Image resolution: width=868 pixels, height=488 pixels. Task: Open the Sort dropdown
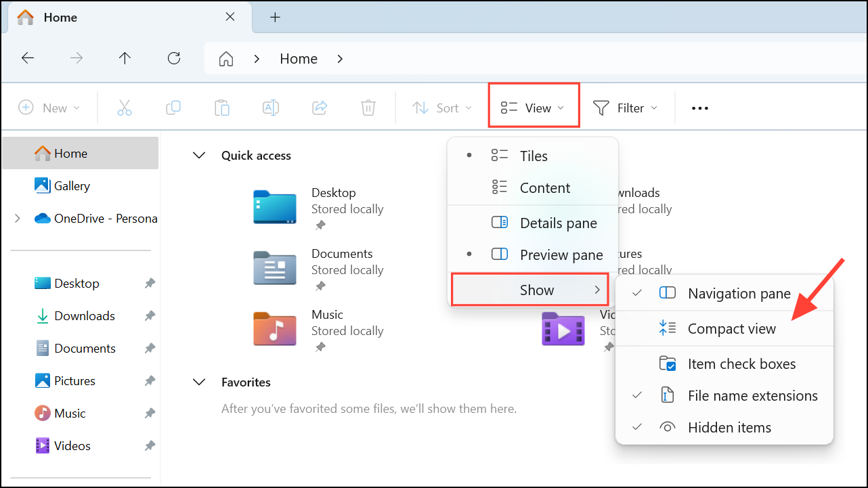click(441, 107)
